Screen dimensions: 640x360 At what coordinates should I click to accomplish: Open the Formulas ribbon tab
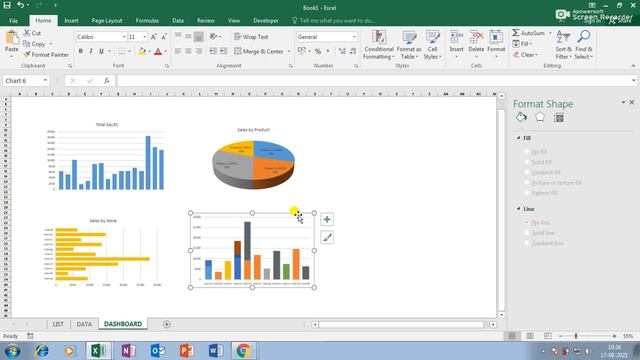point(147,20)
